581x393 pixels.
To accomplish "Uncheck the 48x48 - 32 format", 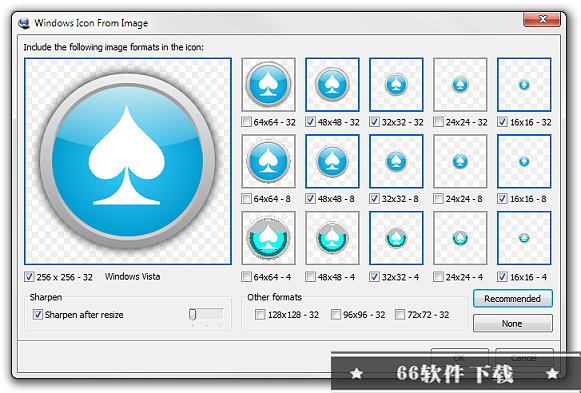I will pos(310,122).
